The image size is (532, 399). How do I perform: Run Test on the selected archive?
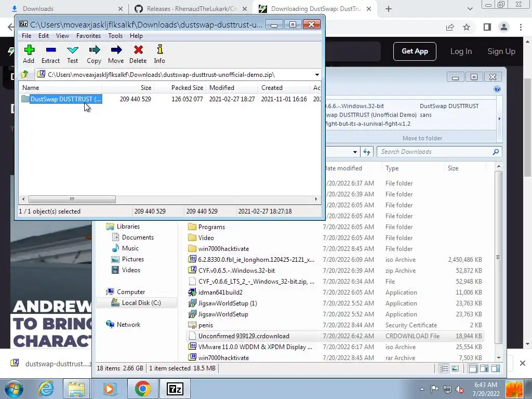pos(73,54)
